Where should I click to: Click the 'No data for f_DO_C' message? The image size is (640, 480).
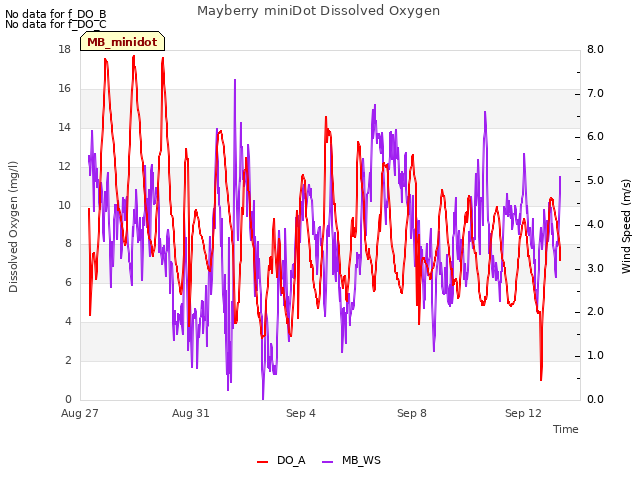click(56, 24)
